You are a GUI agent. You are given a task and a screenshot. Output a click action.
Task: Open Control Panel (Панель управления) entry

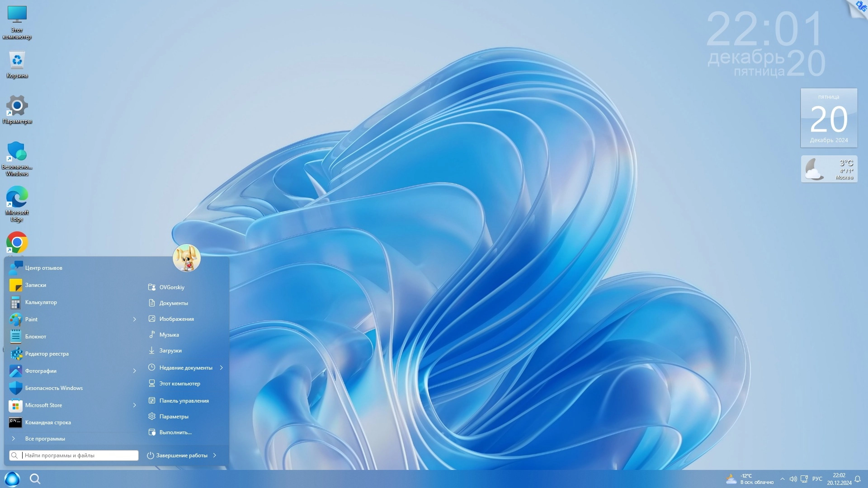tap(184, 401)
